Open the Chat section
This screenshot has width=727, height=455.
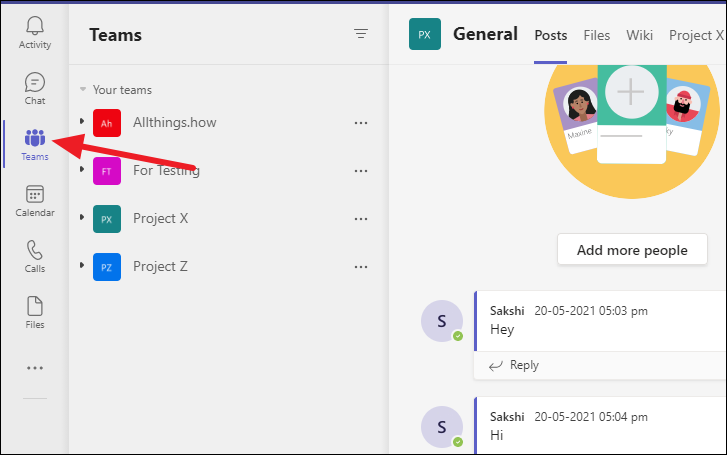tap(35, 89)
